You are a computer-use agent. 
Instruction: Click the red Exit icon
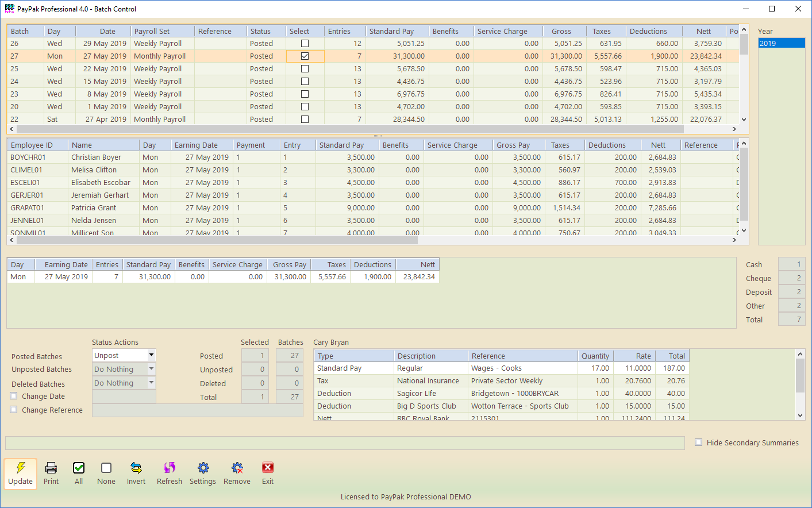[x=268, y=468]
